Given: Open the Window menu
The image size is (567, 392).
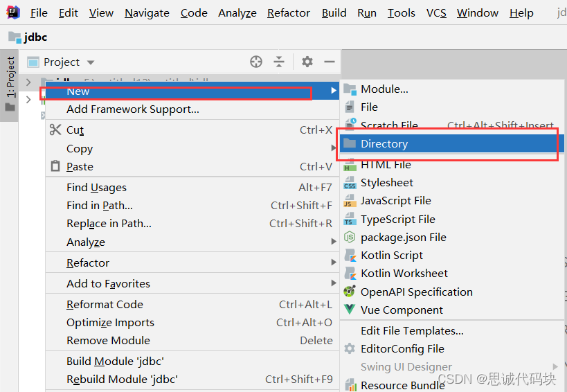Looking at the screenshot, I should click(477, 13).
